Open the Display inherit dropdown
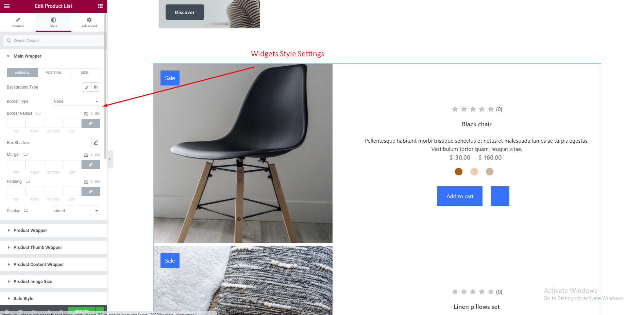 coord(76,211)
